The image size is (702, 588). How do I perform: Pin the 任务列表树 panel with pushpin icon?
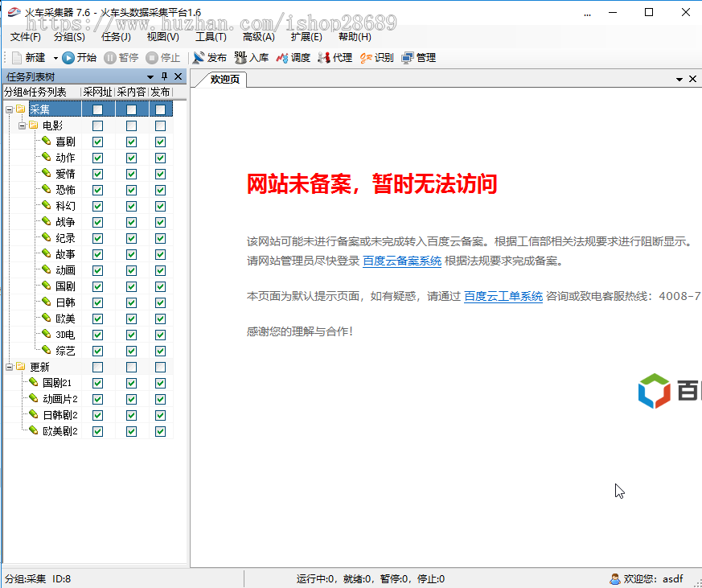point(164,77)
